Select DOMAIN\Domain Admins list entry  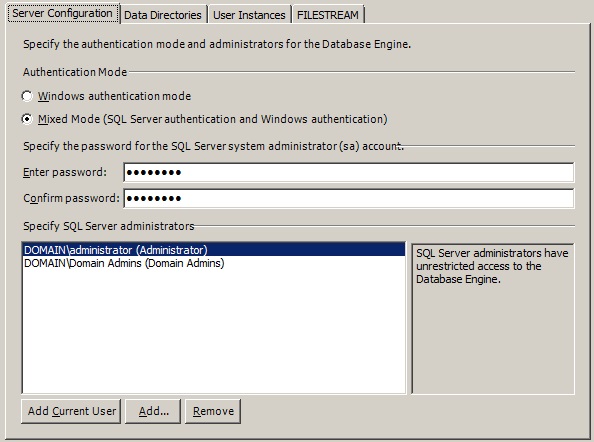point(124,263)
